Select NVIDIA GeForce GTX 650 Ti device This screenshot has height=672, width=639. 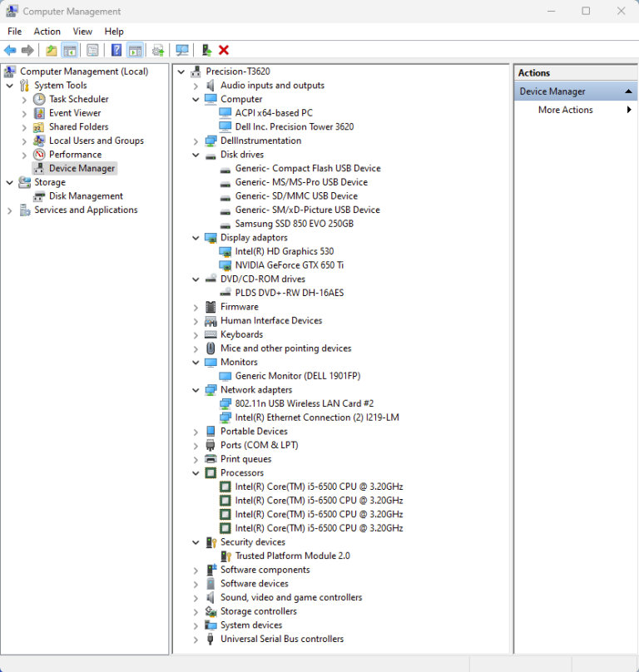pyautogui.click(x=289, y=265)
